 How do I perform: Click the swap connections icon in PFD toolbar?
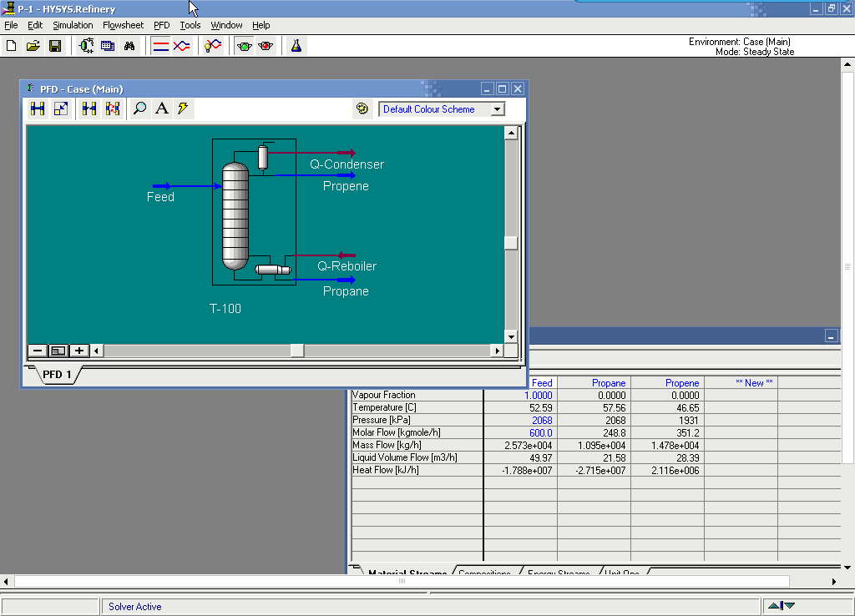[113, 109]
